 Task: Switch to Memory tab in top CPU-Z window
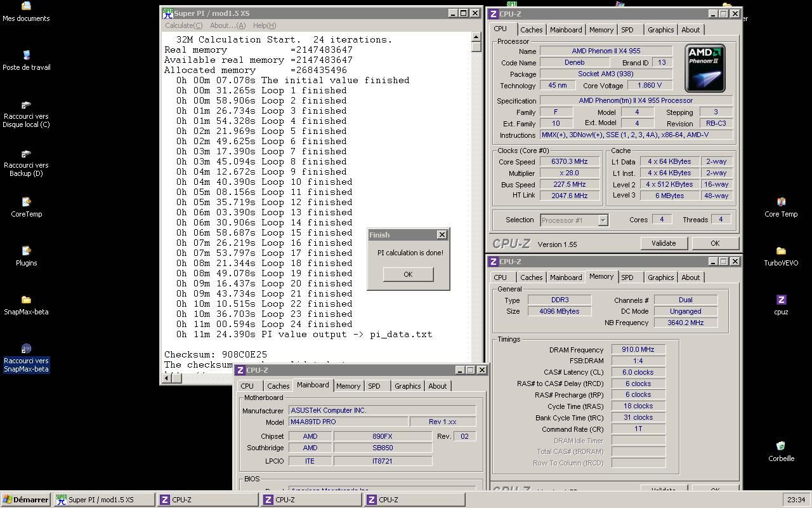pos(601,30)
